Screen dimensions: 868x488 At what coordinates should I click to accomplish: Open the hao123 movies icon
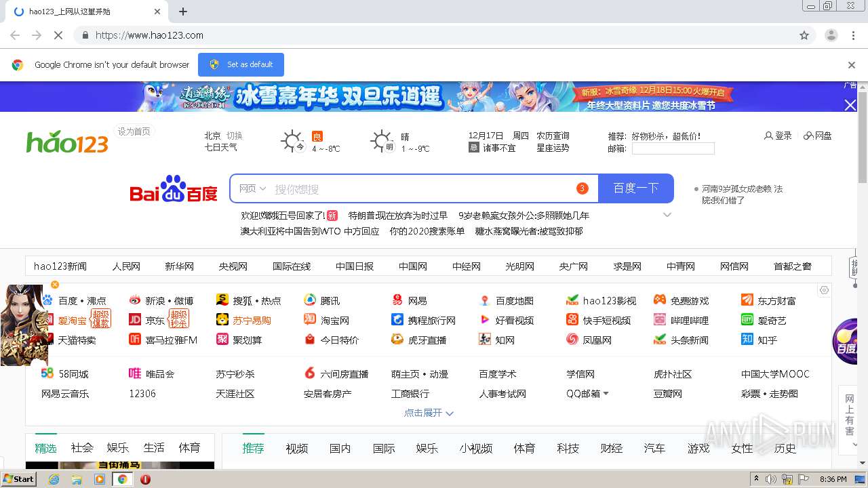coord(572,300)
